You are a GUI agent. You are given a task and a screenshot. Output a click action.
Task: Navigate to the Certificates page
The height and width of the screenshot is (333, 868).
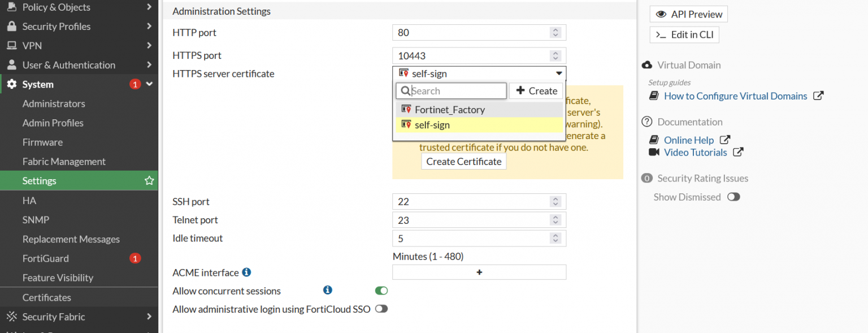pyautogui.click(x=46, y=297)
